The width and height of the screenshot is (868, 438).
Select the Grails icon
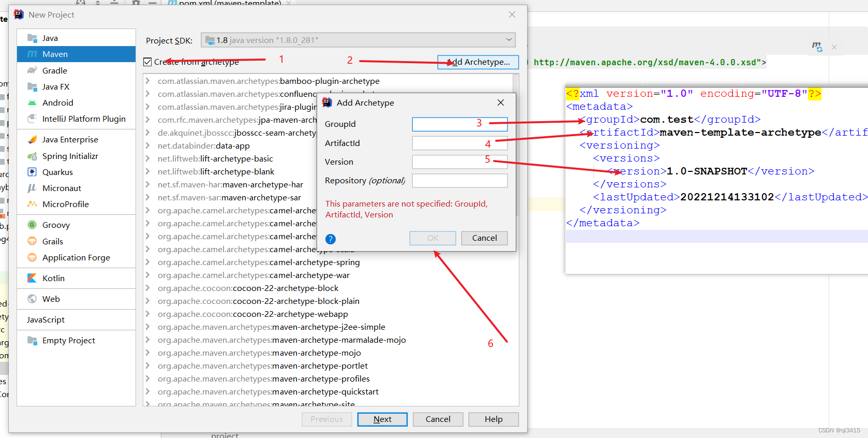tap(32, 241)
